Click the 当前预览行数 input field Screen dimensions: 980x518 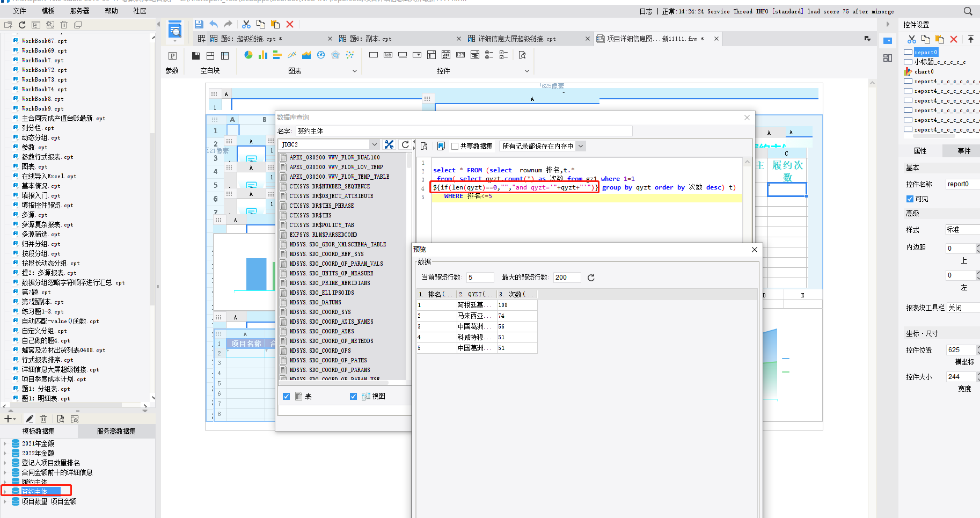pyautogui.click(x=479, y=278)
